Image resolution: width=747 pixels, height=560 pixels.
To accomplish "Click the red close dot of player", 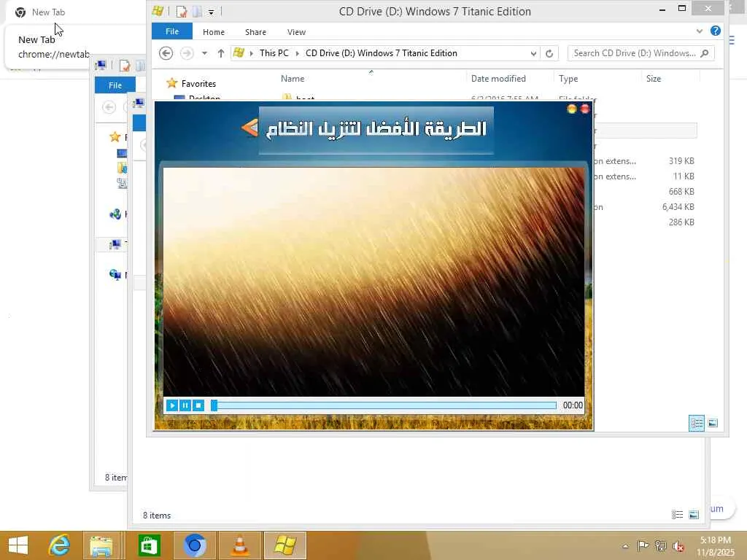I will click(x=585, y=109).
